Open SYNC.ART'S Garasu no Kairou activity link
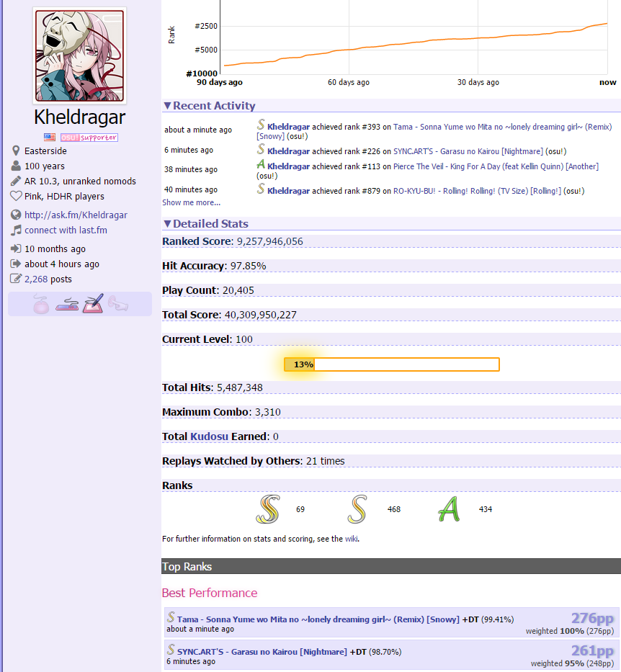The width and height of the screenshot is (621, 672). [x=468, y=151]
